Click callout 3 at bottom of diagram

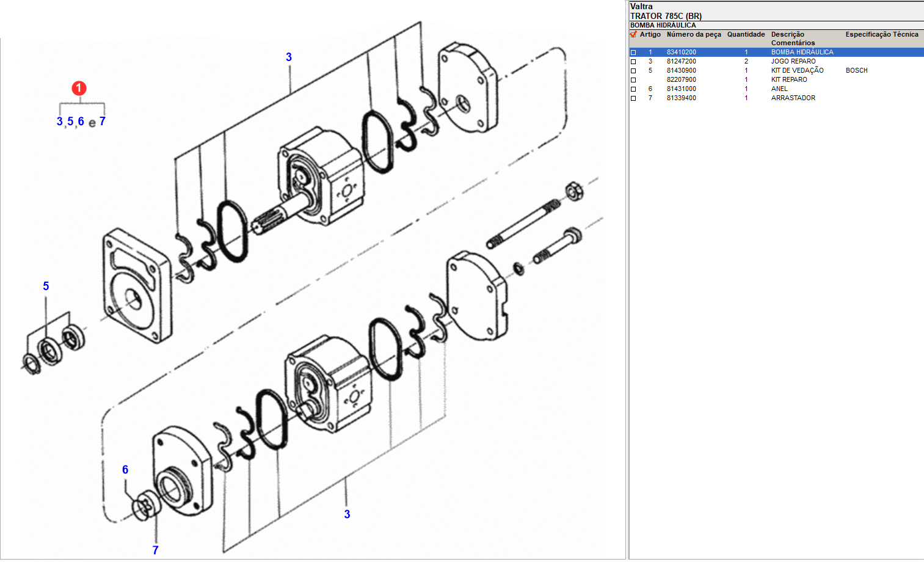tap(347, 514)
